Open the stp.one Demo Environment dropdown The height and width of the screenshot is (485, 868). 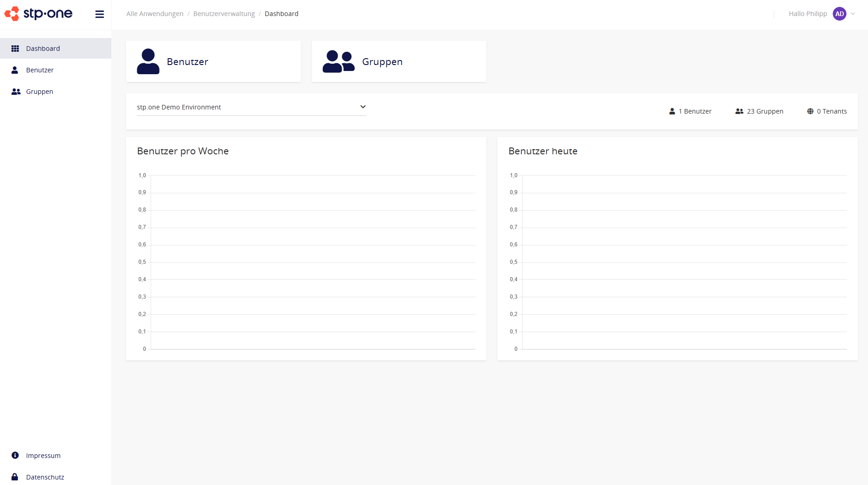coord(251,107)
